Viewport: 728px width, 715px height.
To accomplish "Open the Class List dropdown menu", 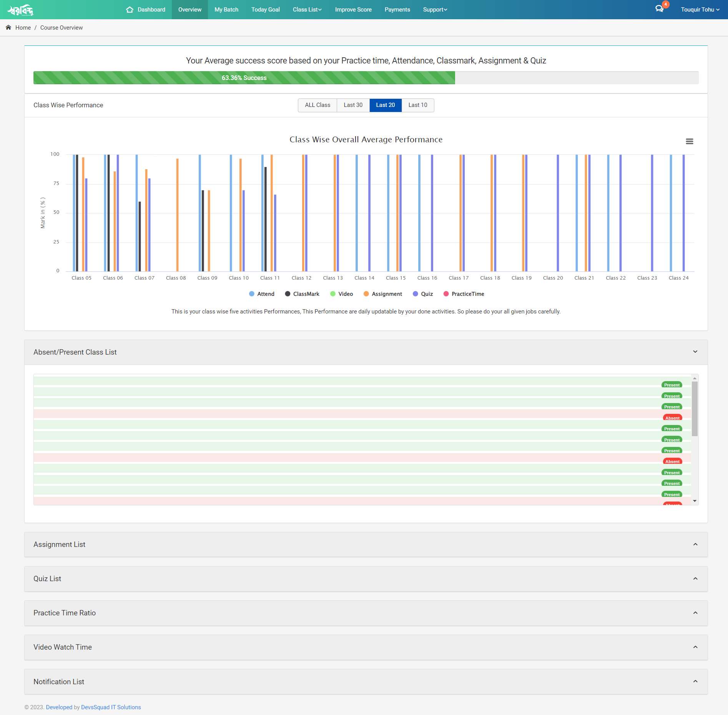I will [307, 10].
